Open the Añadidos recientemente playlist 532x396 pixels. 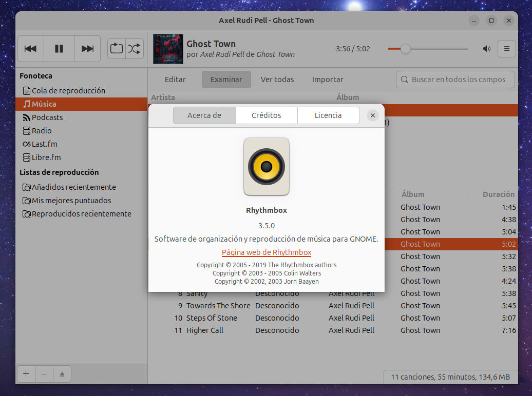point(82,187)
